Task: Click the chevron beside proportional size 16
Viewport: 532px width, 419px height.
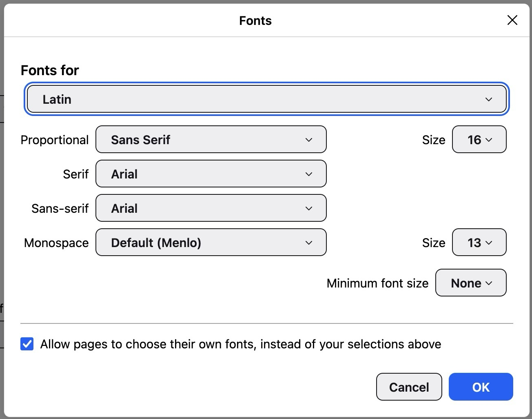Action: point(489,140)
